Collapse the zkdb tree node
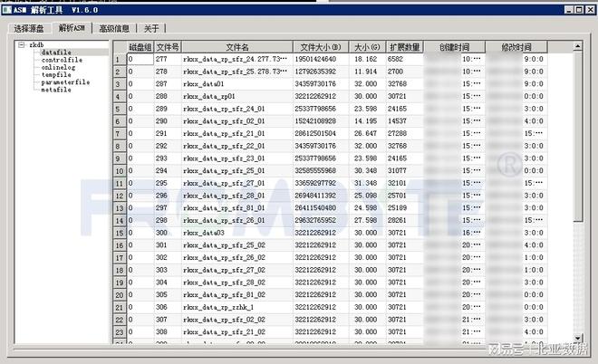The height and width of the screenshot is (364, 598). coord(22,45)
